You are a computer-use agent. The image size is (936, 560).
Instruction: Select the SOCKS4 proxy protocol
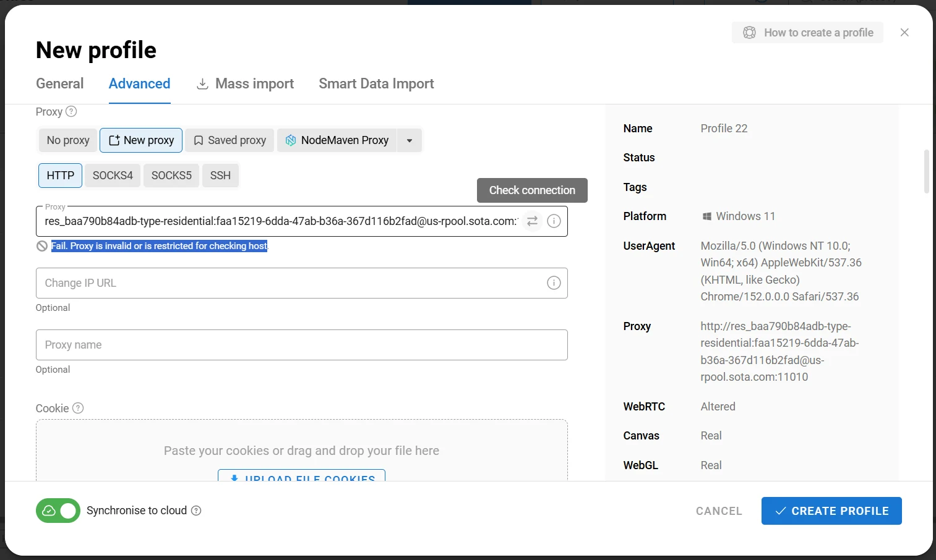pyautogui.click(x=113, y=176)
